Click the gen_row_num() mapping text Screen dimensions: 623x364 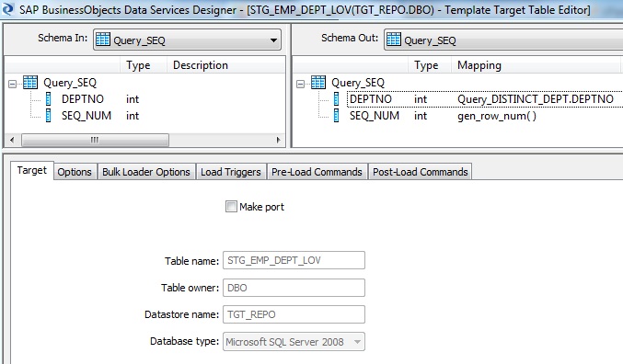tap(497, 116)
